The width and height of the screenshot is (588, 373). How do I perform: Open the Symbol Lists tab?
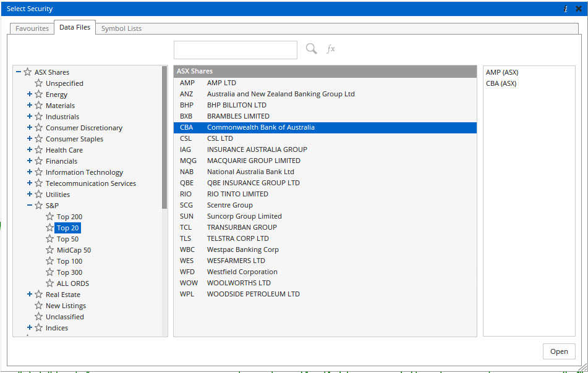coord(121,28)
